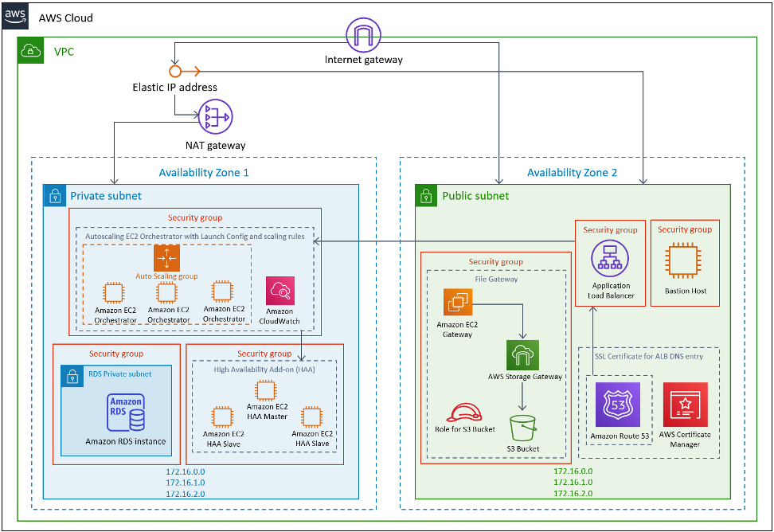Select the "AWS Certificate Manager" label text
This screenshot has height=532, width=774.
click(685, 440)
